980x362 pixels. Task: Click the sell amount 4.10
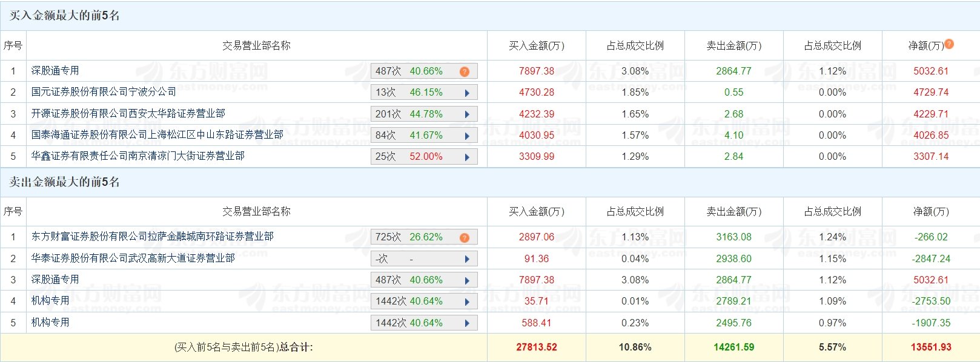pos(734,136)
